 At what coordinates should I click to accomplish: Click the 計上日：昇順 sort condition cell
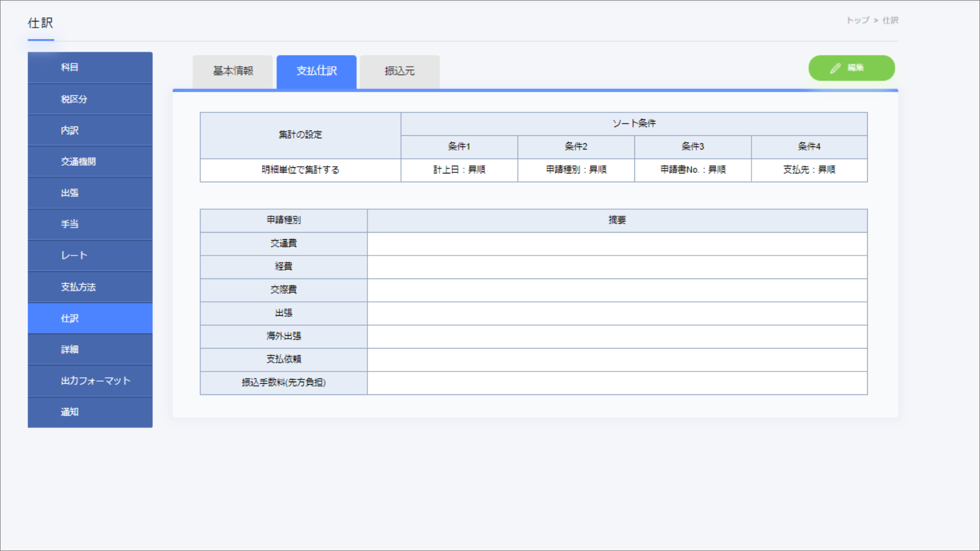pyautogui.click(x=459, y=170)
